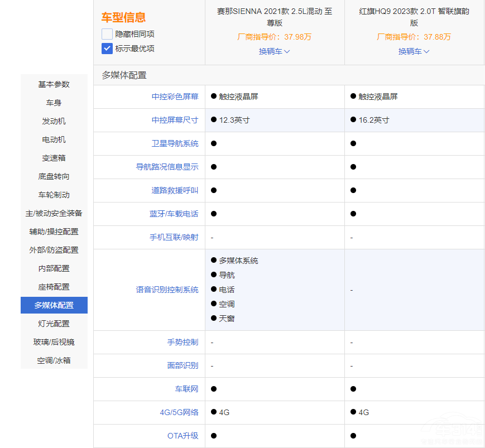Click the 卫星导航系统 link

175,143
